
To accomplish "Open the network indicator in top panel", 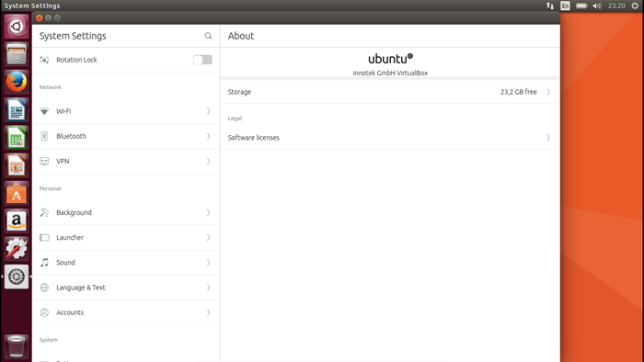I will pyautogui.click(x=550, y=6).
